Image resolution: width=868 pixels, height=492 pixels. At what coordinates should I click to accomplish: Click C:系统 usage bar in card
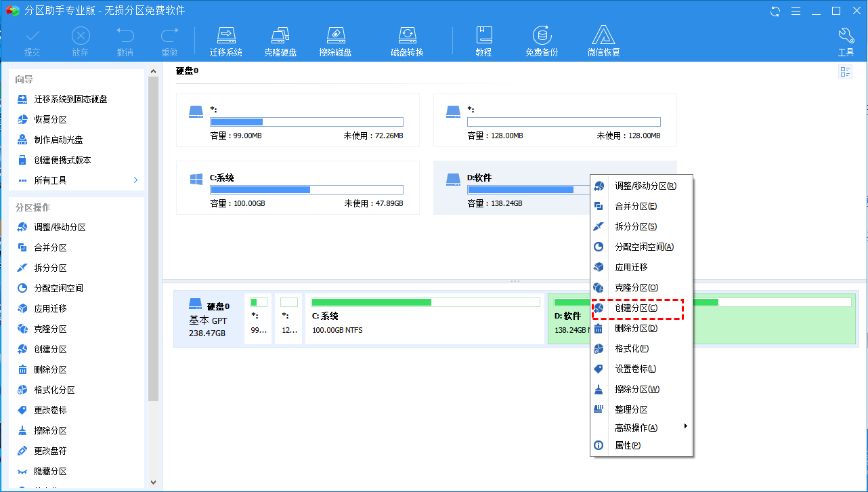tap(307, 190)
